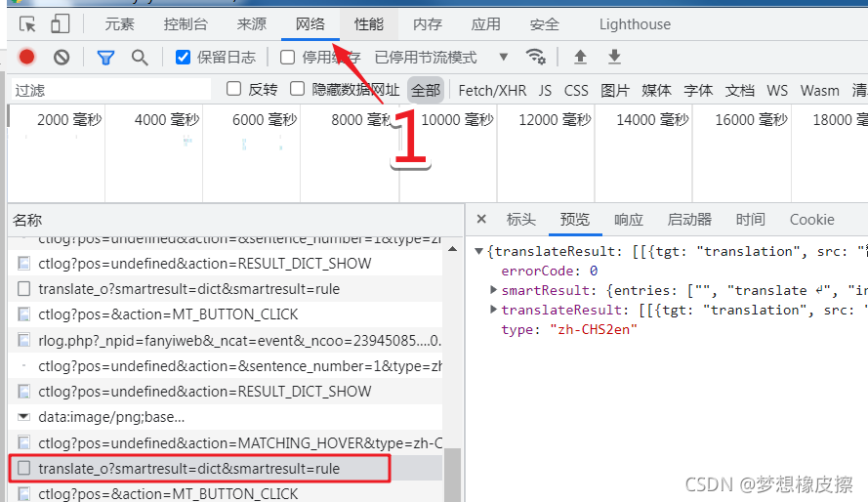Show the 标头 request tab
This screenshot has height=502, width=868.
tap(521, 220)
